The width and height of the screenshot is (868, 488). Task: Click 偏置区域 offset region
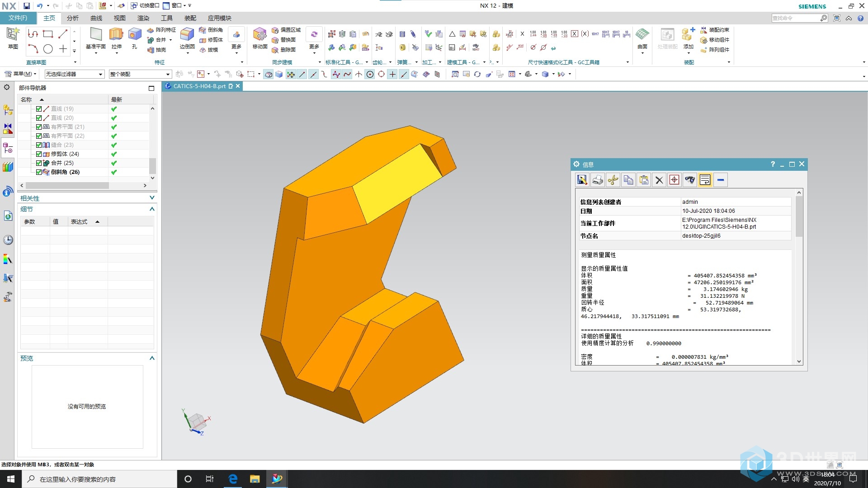286,30
